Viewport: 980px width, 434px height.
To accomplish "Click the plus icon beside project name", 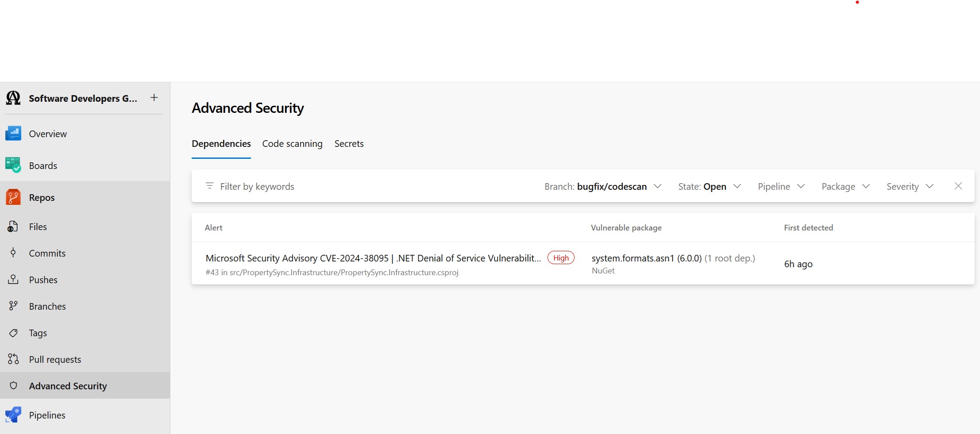I will point(154,98).
